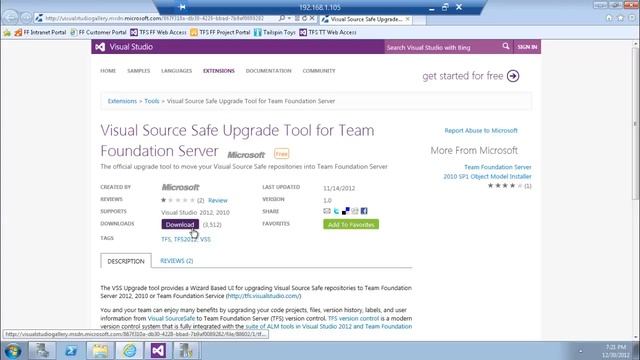This screenshot has width=640, height=360.
Task: Click the address bar refresh icon
Action: pyautogui.click(x=304, y=18)
